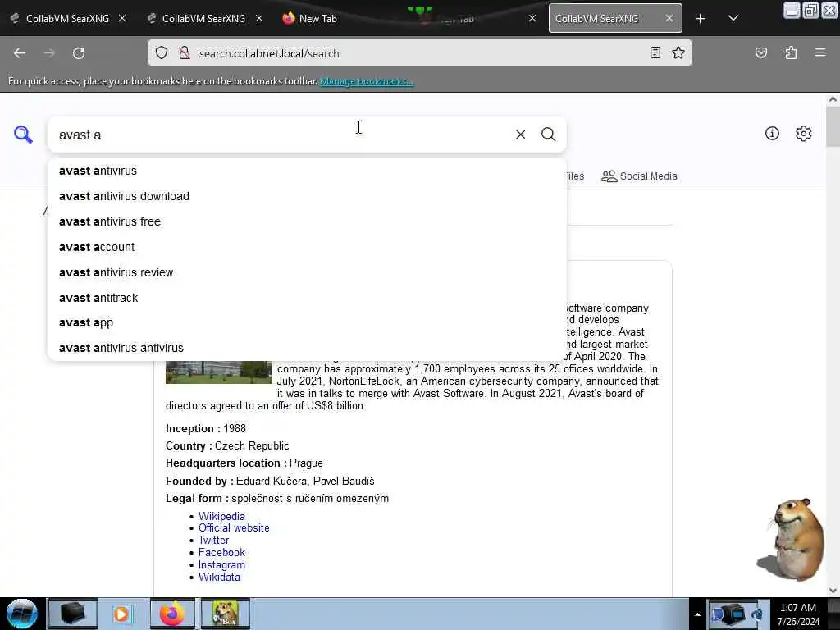The height and width of the screenshot is (630, 840).
Task: Choose suggestion 'avast antivirus download'
Action: (x=307, y=196)
